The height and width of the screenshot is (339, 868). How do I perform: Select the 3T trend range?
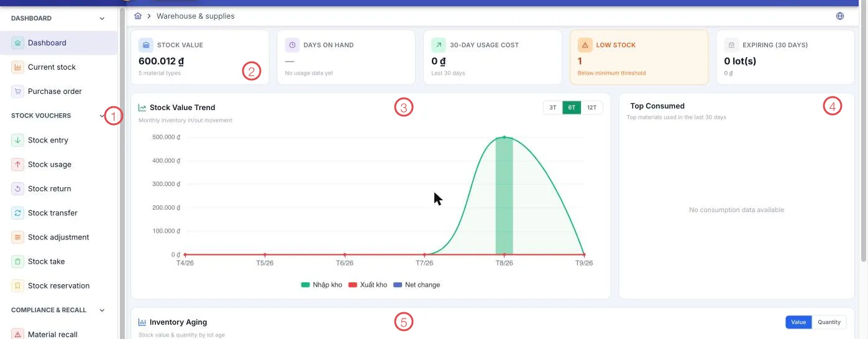click(x=552, y=108)
